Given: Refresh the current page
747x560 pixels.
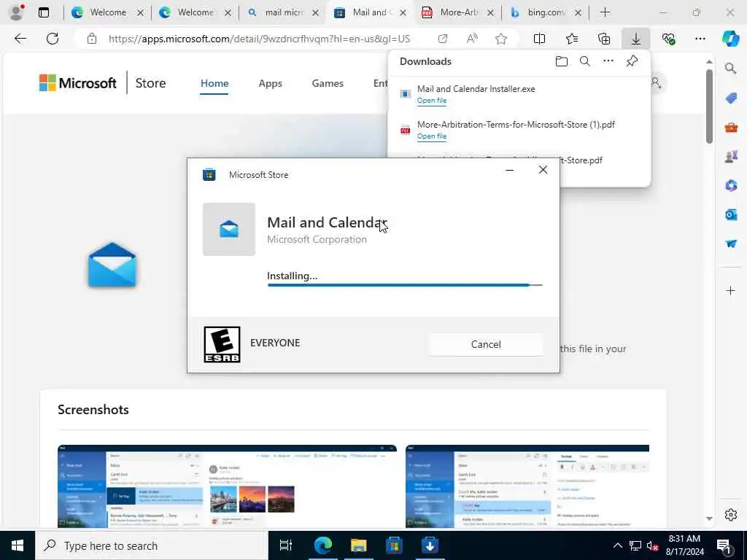Looking at the screenshot, I should point(53,39).
